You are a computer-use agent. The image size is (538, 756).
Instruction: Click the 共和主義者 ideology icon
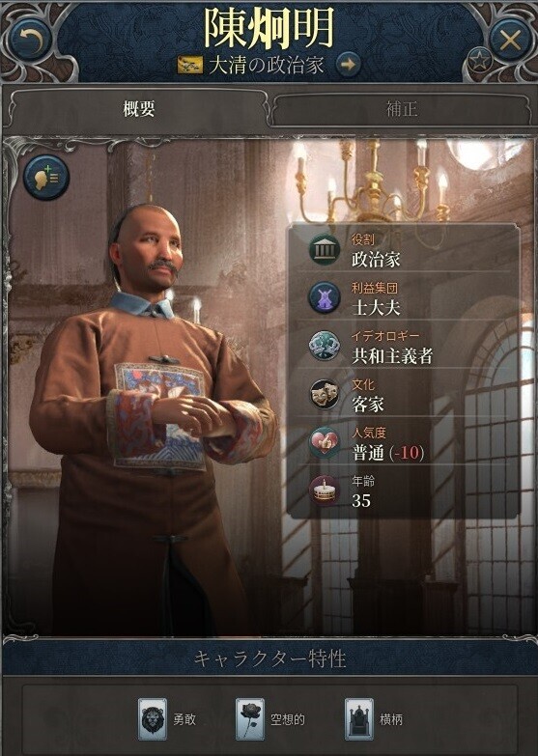click(325, 346)
